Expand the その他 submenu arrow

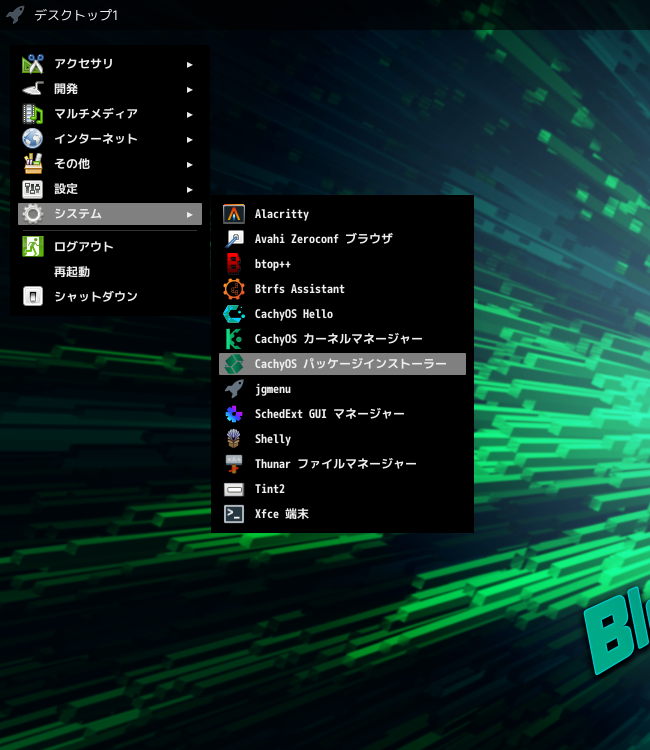pos(190,165)
